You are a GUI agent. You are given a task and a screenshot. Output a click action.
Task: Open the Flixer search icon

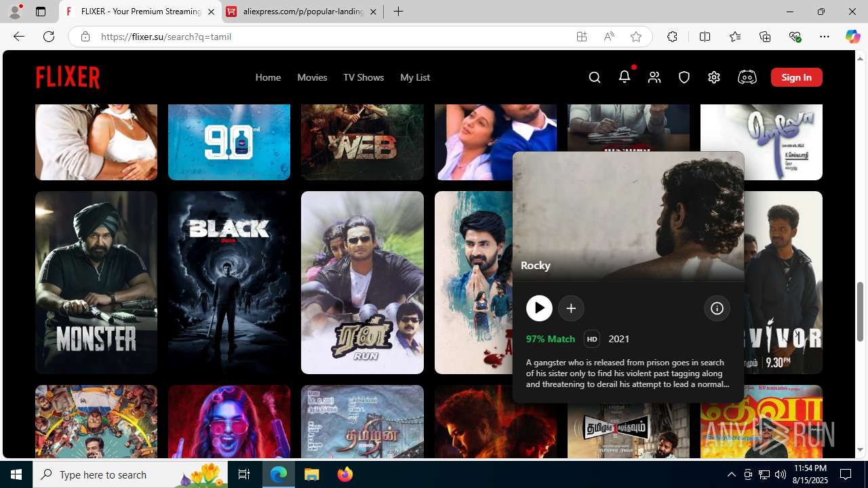click(x=595, y=77)
